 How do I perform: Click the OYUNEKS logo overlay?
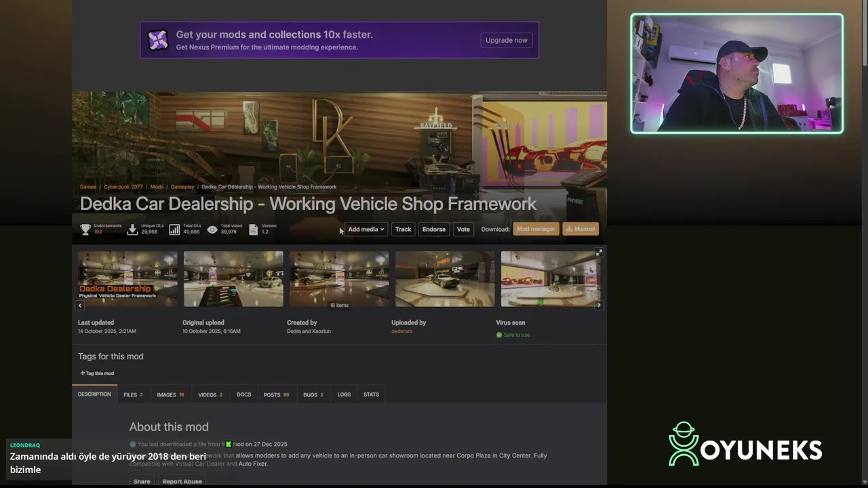pyautogui.click(x=745, y=444)
